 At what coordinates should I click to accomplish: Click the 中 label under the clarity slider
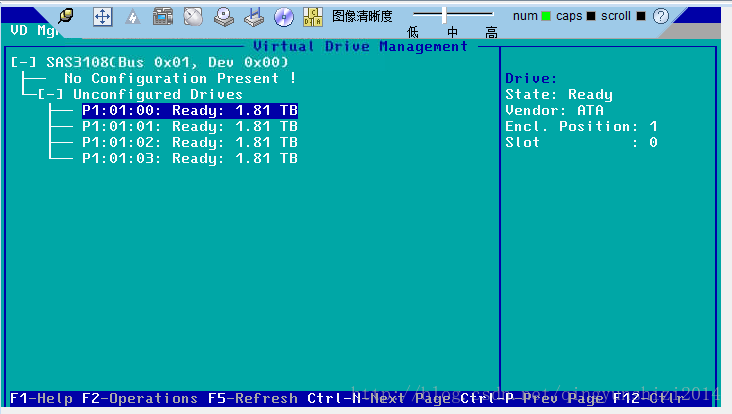point(452,33)
